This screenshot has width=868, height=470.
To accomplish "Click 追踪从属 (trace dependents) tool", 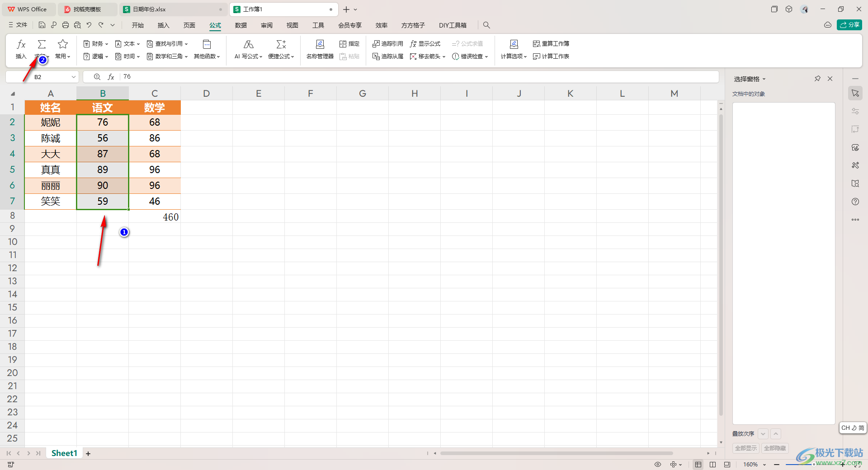I will pos(388,56).
